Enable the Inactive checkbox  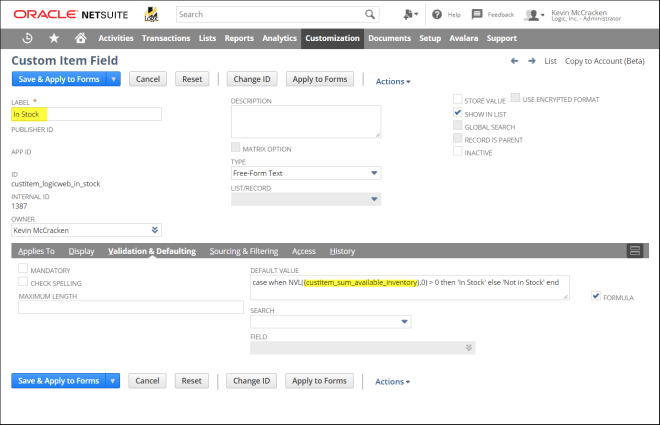458,151
